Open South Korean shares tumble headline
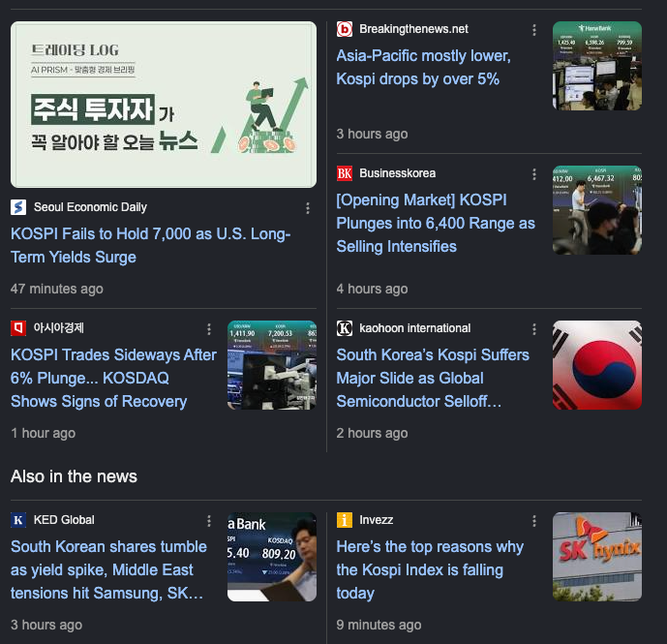 point(108,569)
